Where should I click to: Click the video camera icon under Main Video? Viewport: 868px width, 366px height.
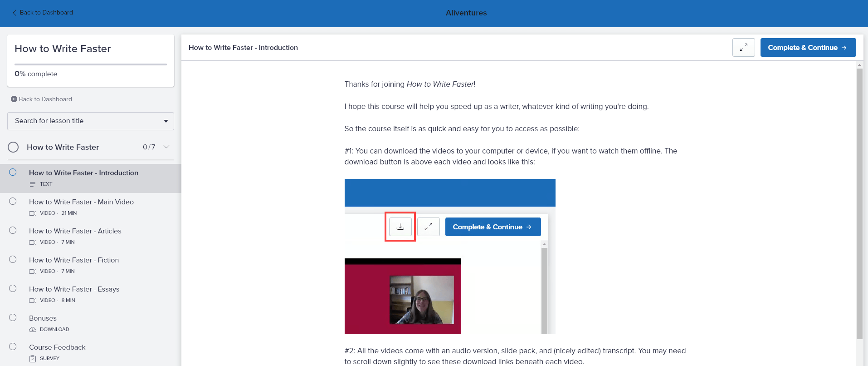[x=33, y=213]
